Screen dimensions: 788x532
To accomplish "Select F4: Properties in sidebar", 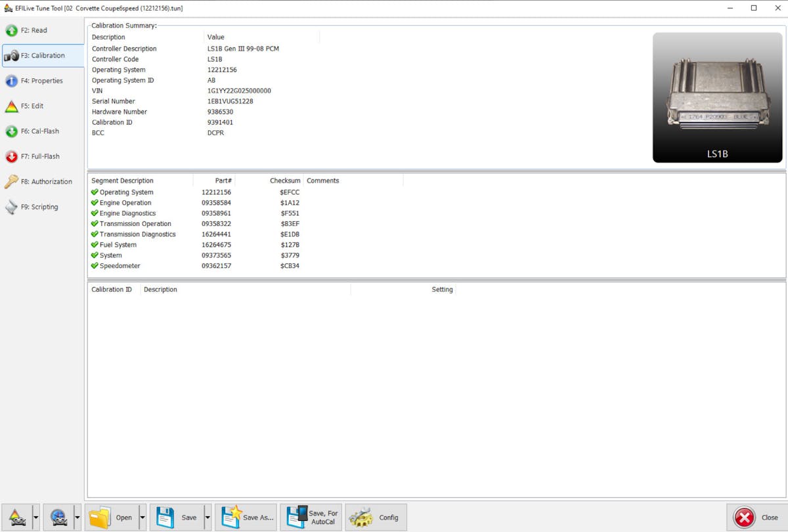I will click(42, 81).
